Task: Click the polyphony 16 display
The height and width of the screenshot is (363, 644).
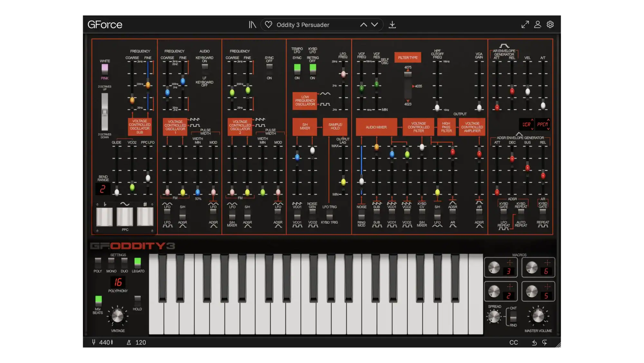Action: pyautogui.click(x=118, y=282)
